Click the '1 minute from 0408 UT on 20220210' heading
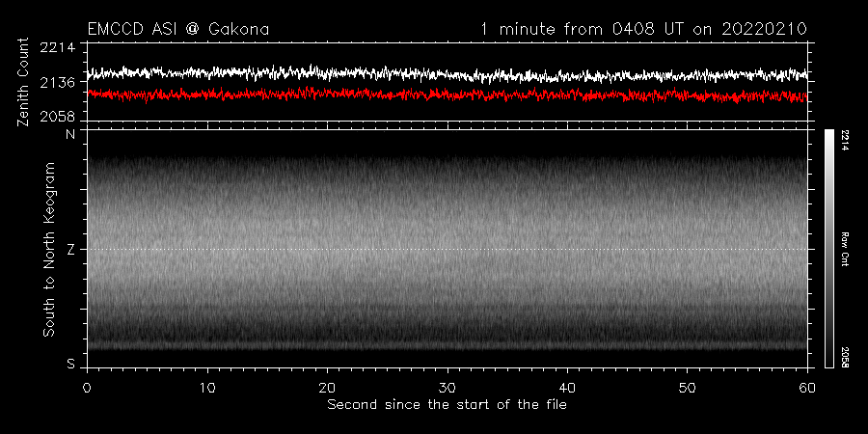The image size is (868, 434). (643, 29)
